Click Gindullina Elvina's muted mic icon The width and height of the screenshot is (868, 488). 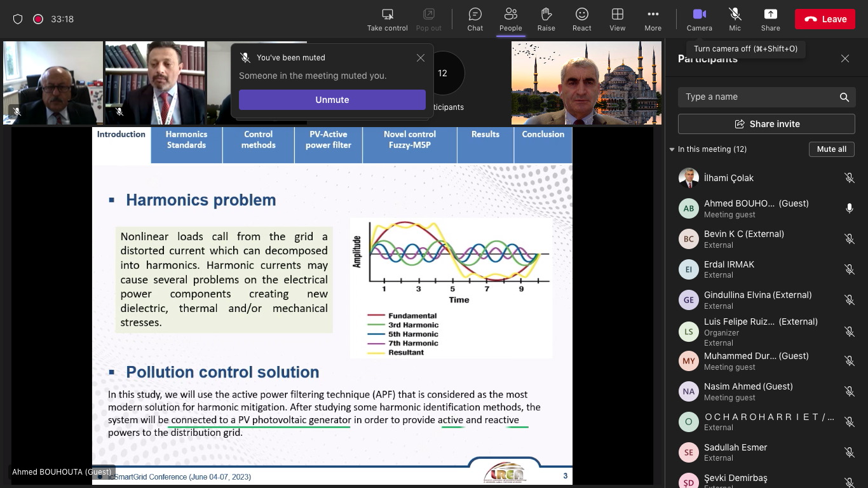[849, 300]
